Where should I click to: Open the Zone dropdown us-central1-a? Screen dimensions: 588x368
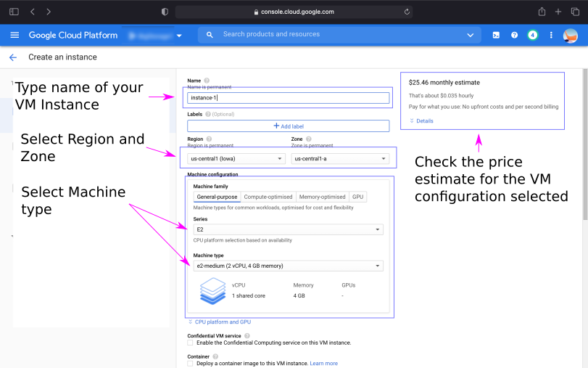click(340, 159)
